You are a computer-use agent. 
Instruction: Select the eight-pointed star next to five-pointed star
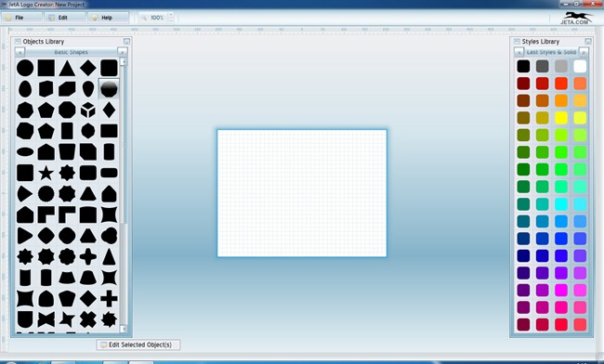point(67,173)
